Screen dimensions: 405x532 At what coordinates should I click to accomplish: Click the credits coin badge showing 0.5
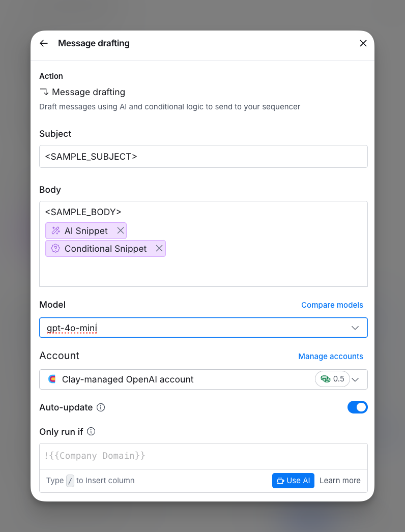coord(332,379)
